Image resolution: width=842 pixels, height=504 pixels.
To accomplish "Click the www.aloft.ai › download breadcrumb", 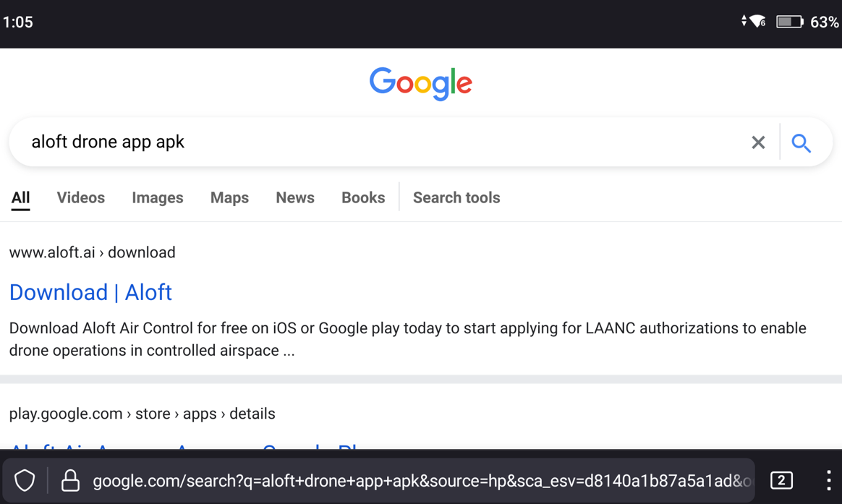I will (x=92, y=252).
